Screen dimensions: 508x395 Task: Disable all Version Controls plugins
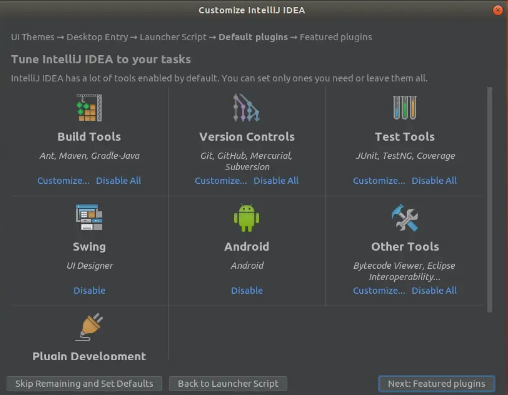coord(276,181)
